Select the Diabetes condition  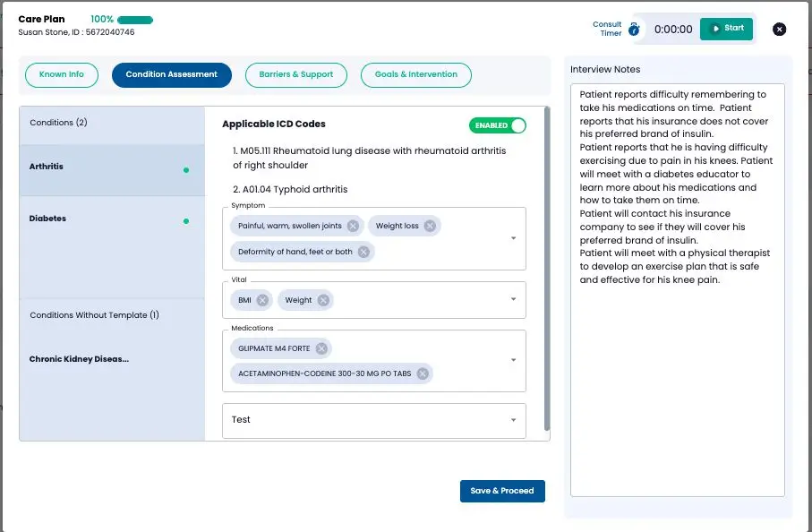pyautogui.click(x=112, y=221)
